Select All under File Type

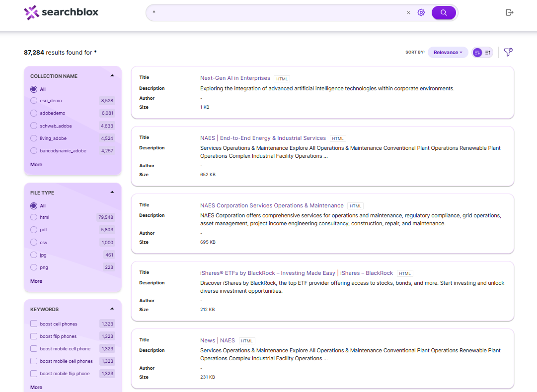click(x=34, y=206)
